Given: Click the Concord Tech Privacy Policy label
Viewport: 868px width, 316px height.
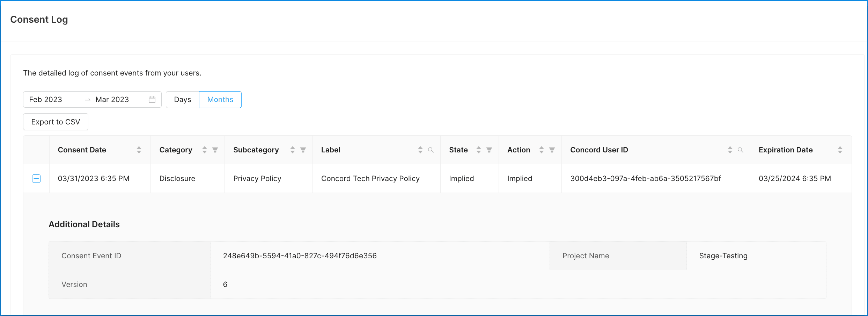Looking at the screenshot, I should click(x=370, y=179).
